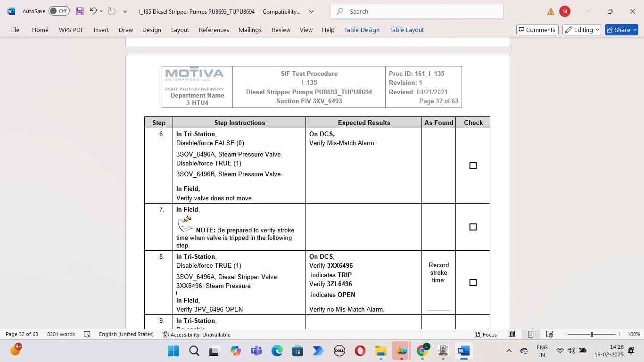644x362 pixels.
Task: Switch to Read Mode view icon
Action: (x=512, y=334)
